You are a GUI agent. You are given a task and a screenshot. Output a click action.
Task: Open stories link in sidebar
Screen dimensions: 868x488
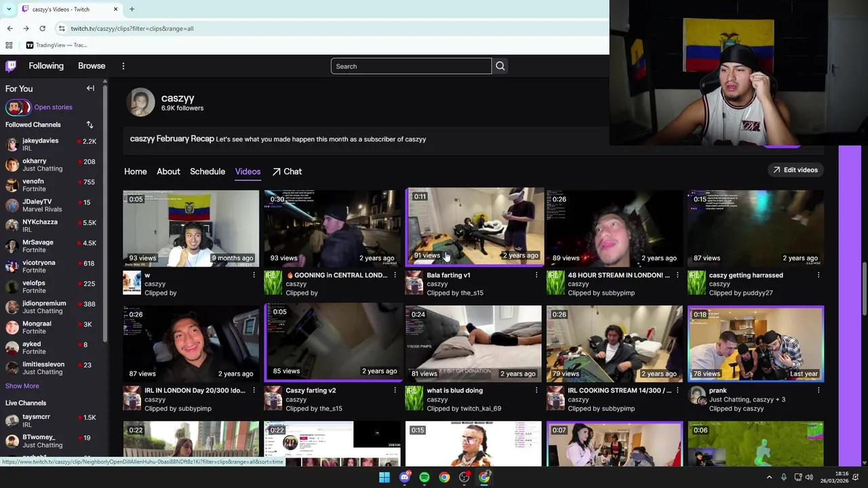pyautogui.click(x=53, y=107)
